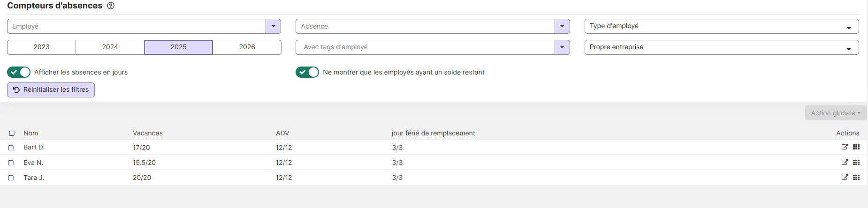Open the Absence dropdown arrow
The height and width of the screenshot is (208, 868).
tap(562, 26)
